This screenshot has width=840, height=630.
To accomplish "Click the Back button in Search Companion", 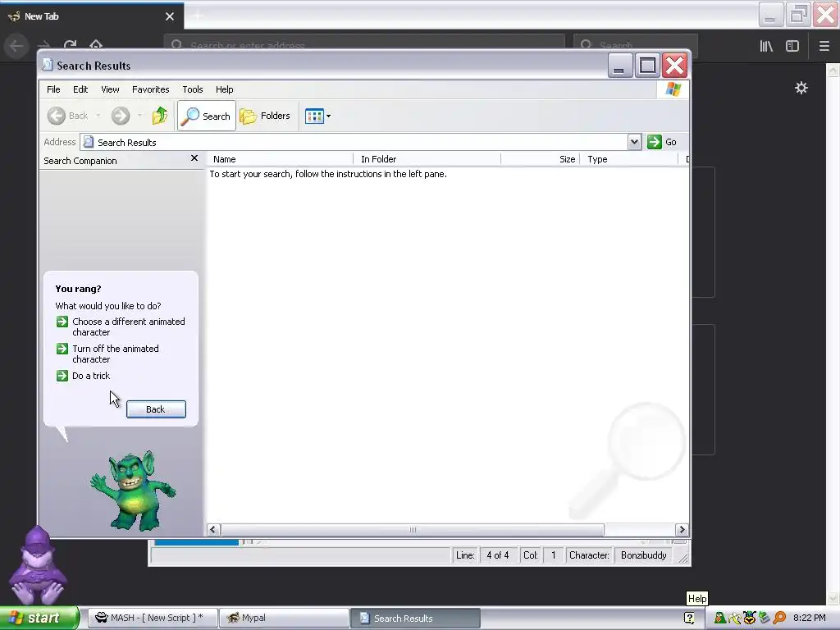I will point(156,409).
